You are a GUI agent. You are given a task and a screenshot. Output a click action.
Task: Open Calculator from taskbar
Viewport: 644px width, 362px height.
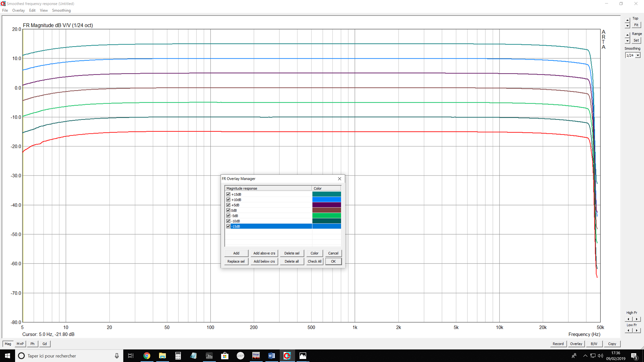pos(178,356)
